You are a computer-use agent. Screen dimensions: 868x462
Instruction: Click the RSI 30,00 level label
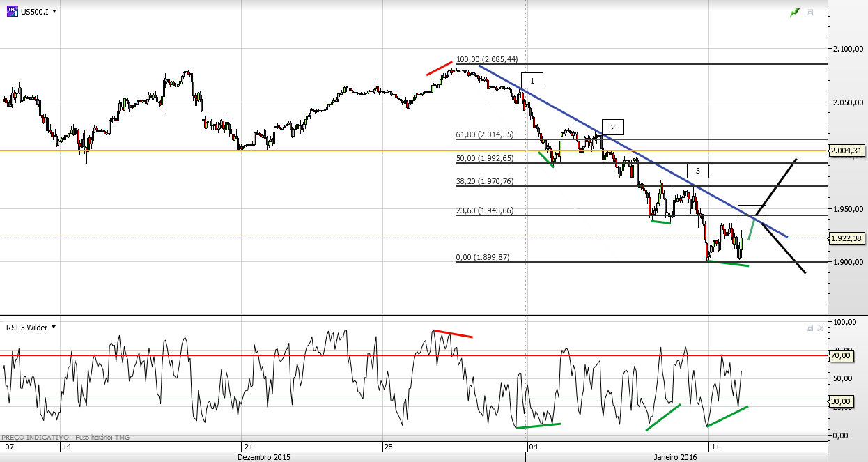[842, 401]
